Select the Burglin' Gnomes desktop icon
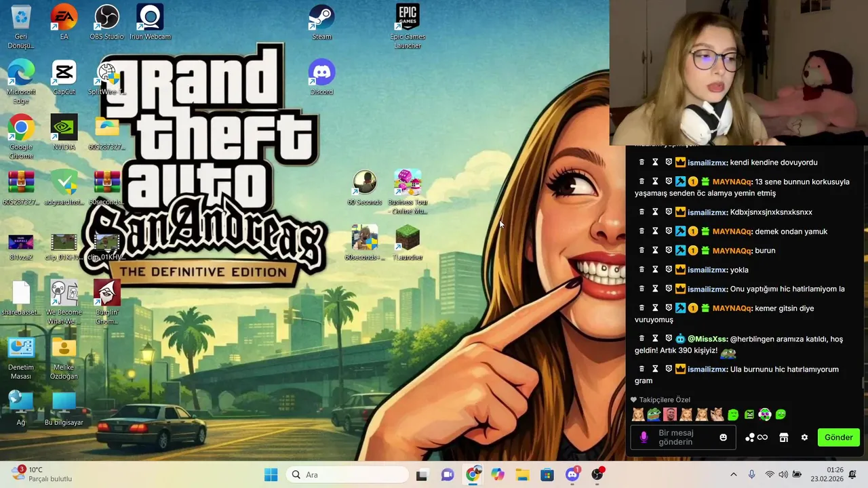 click(106, 302)
